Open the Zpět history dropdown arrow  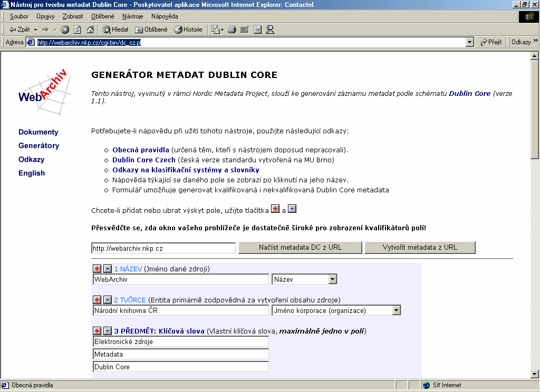pyautogui.click(x=35, y=30)
